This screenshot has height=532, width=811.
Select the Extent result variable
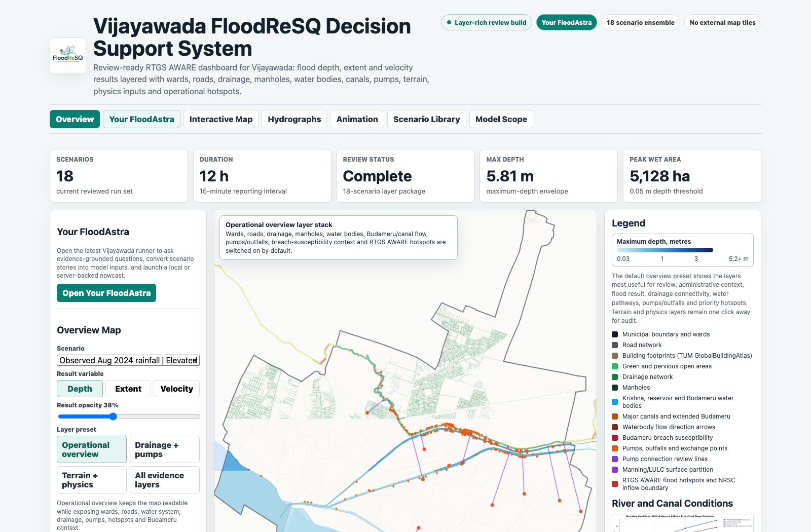click(x=128, y=389)
